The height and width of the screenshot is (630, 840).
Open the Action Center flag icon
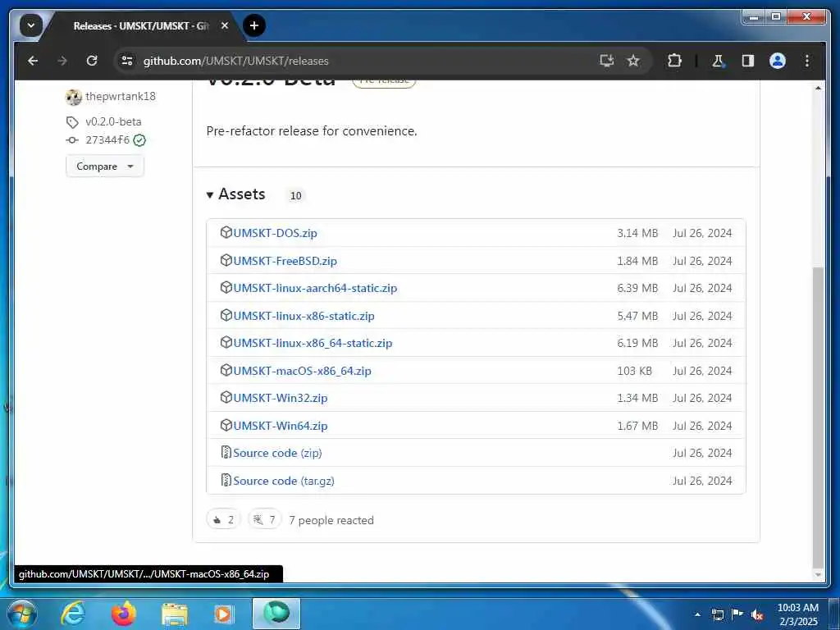point(737,614)
